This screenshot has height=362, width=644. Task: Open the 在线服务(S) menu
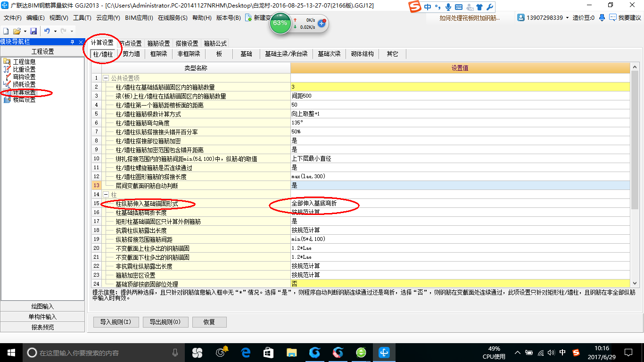click(173, 17)
